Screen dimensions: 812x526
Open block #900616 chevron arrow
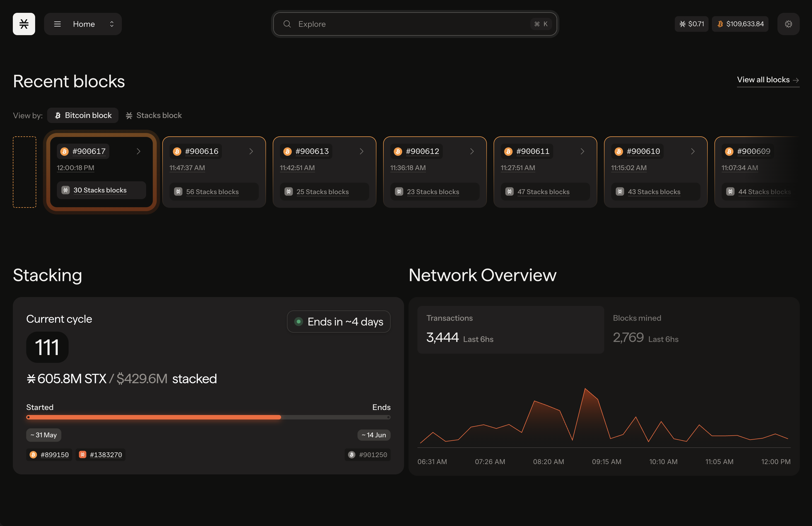pyautogui.click(x=252, y=151)
